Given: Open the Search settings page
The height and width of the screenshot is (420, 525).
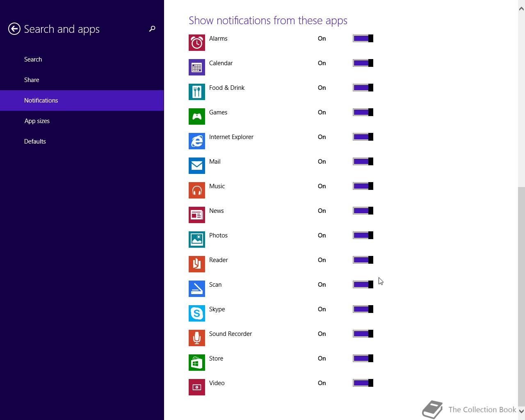Looking at the screenshot, I should tap(82, 59).
